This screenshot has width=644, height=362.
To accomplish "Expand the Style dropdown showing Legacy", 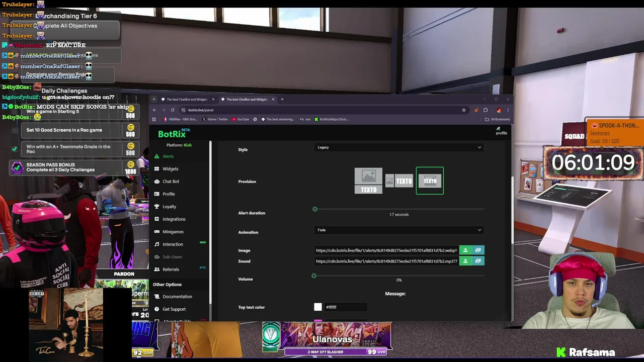I will coord(399,147).
